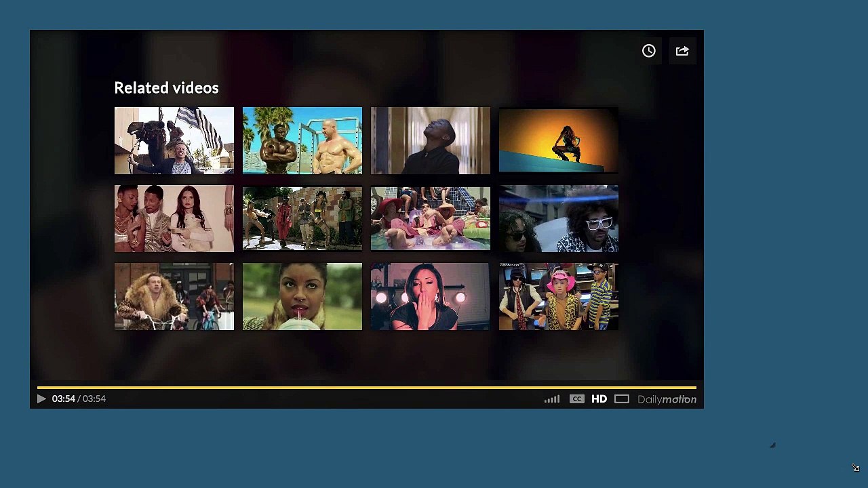Click the Related videos heading
868x488 pixels.
tap(166, 87)
